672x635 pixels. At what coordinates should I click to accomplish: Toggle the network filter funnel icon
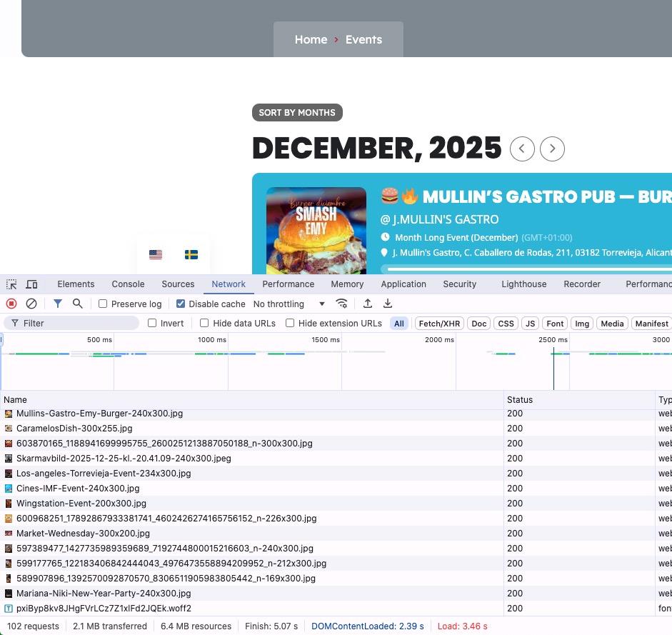pyautogui.click(x=58, y=304)
